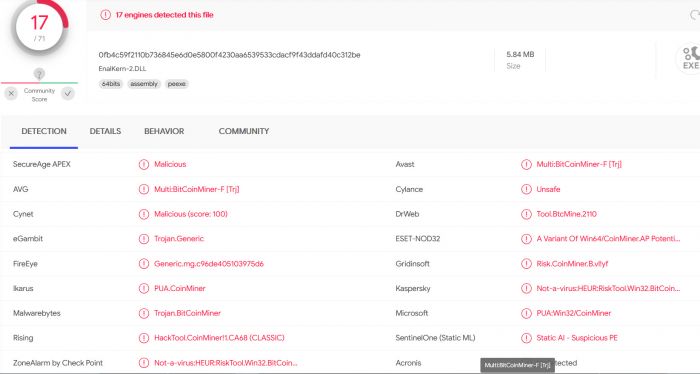Open the BEHAVIOR tab
The height and width of the screenshot is (374, 700).
coord(164,131)
